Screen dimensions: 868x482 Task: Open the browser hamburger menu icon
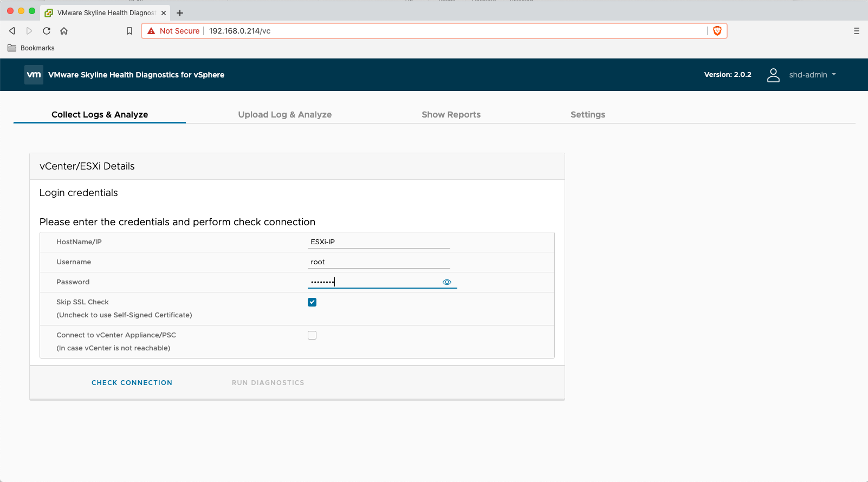point(857,31)
